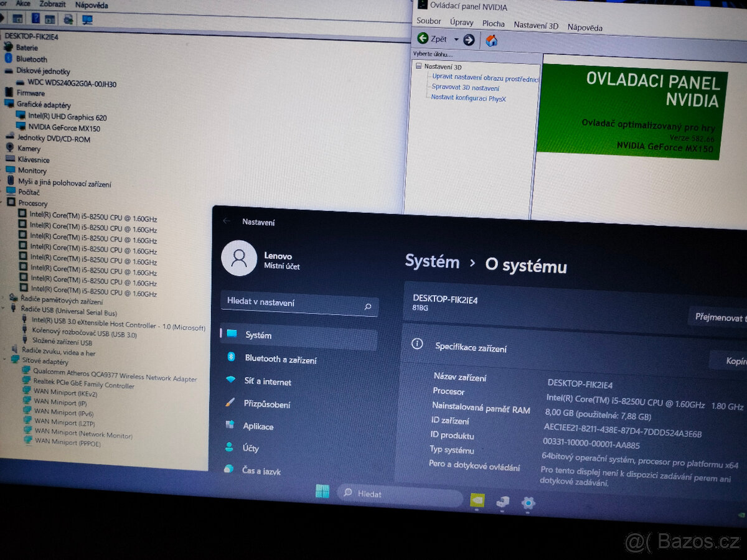Click the Hledat v nastavení search field
The width and height of the screenshot is (747, 560).
pyautogui.click(x=299, y=304)
